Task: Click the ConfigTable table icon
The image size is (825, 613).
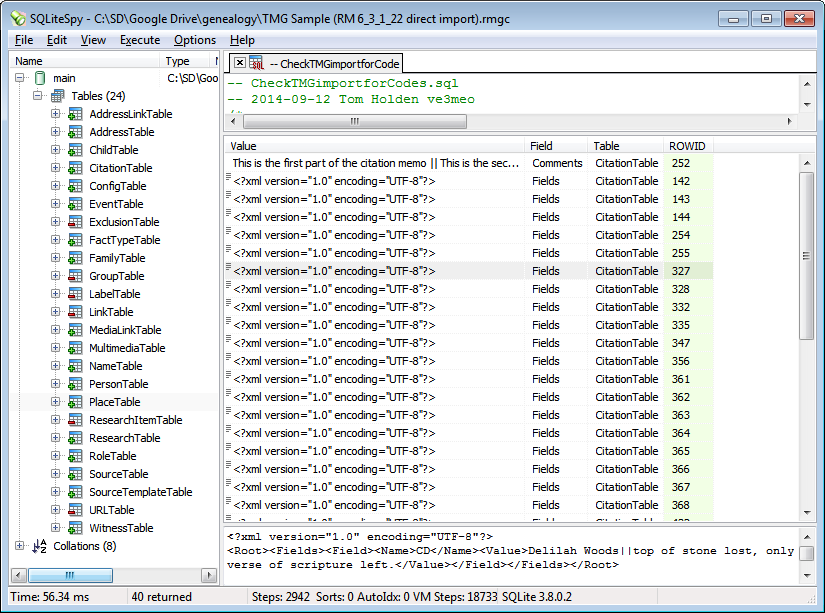Action: tap(75, 186)
